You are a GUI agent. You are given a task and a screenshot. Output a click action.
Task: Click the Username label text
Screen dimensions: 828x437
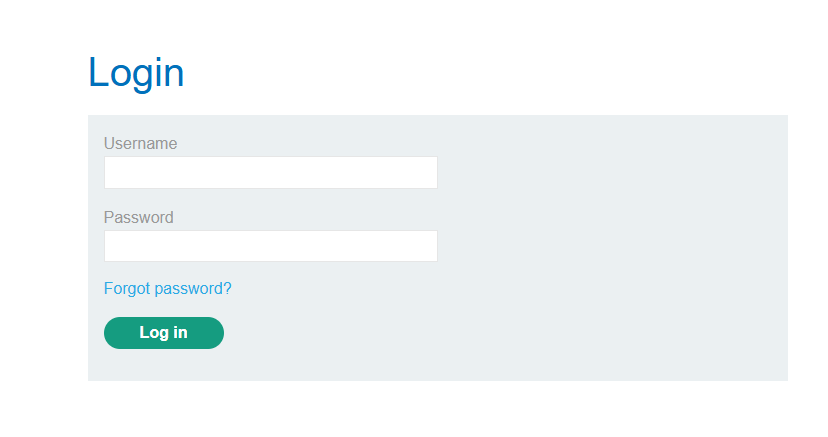coord(140,144)
